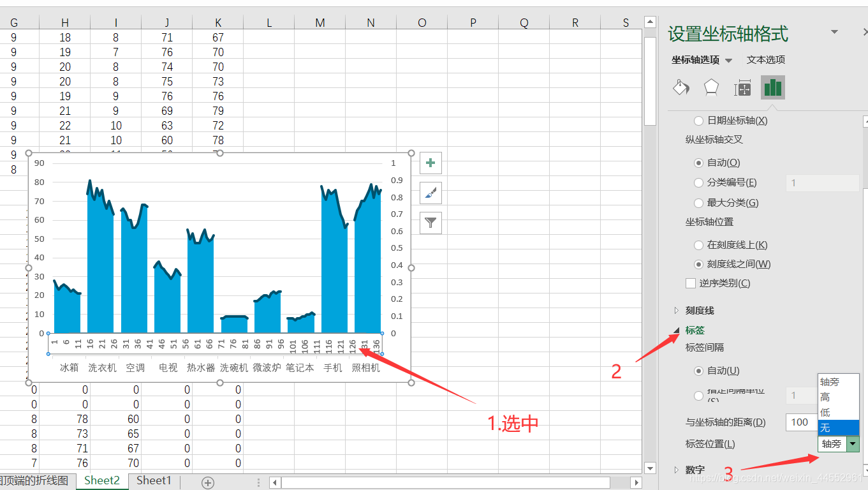Open the 标签位置 dropdown arrow
This screenshot has width=868, height=490.
click(x=853, y=444)
